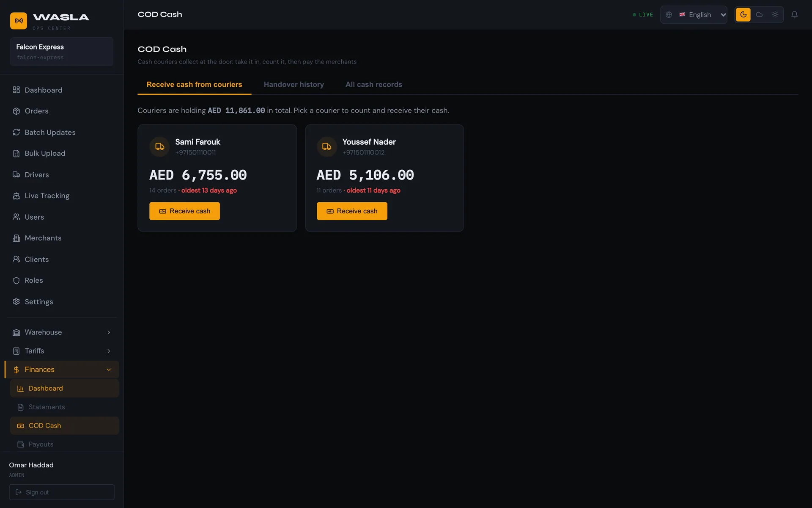Open Bulk Upload page
The width and height of the screenshot is (812, 508).
pos(62,153)
